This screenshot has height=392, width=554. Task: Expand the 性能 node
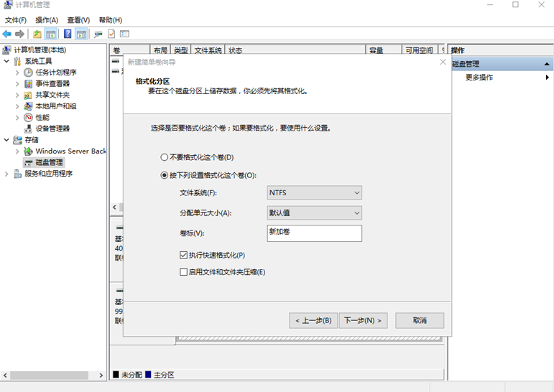[x=17, y=118]
